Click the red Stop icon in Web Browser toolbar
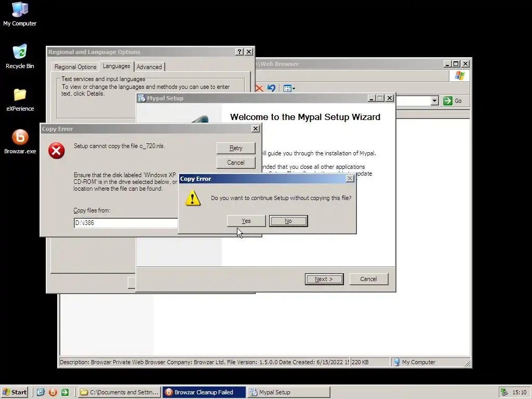532x399 pixels. coord(259,88)
